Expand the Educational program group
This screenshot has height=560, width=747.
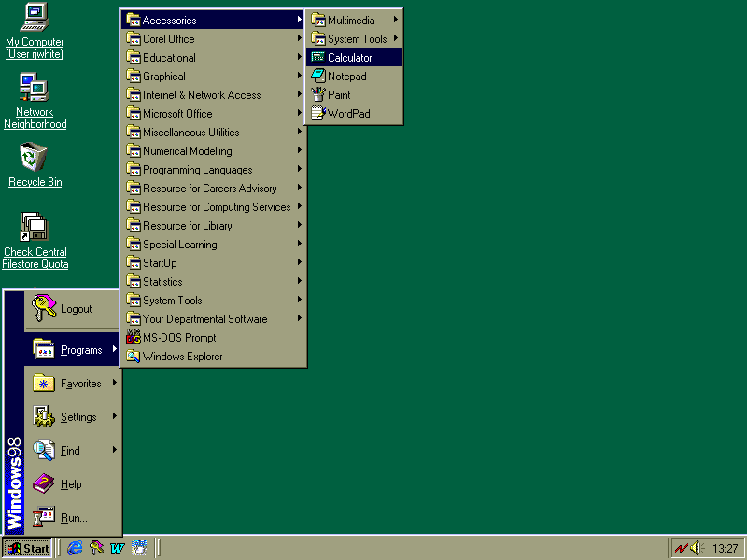(x=214, y=57)
